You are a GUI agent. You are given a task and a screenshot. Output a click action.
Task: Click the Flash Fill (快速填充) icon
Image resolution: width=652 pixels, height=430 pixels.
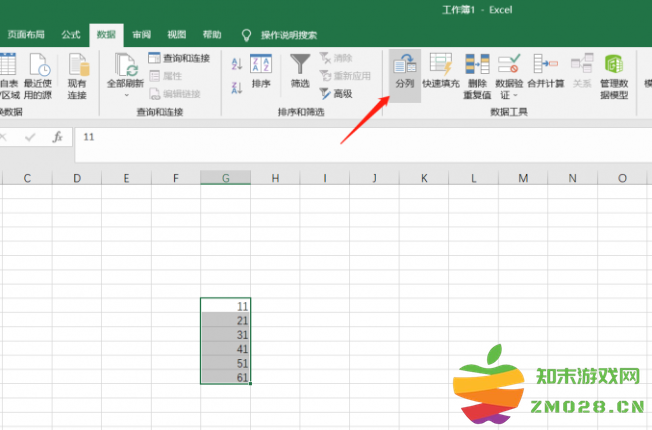pos(441,64)
